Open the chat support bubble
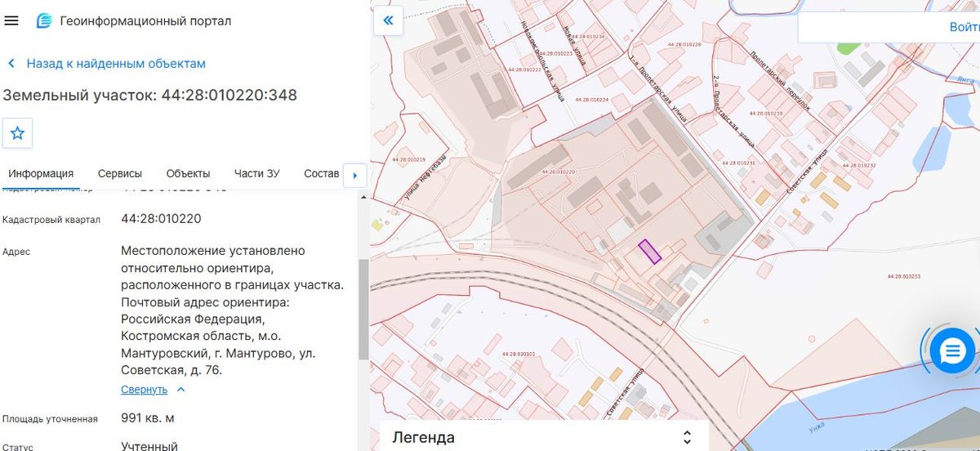This screenshot has height=451, width=980. click(x=952, y=351)
